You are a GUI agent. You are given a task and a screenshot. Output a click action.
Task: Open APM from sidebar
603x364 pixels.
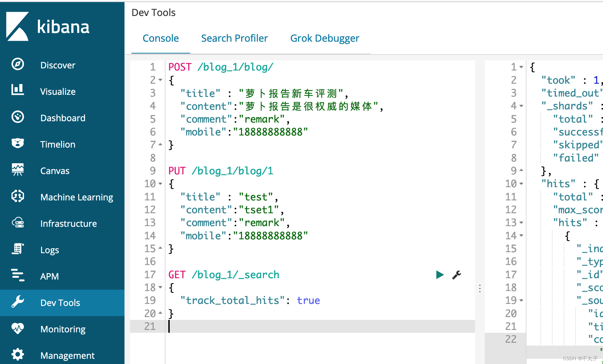pyautogui.click(x=49, y=276)
